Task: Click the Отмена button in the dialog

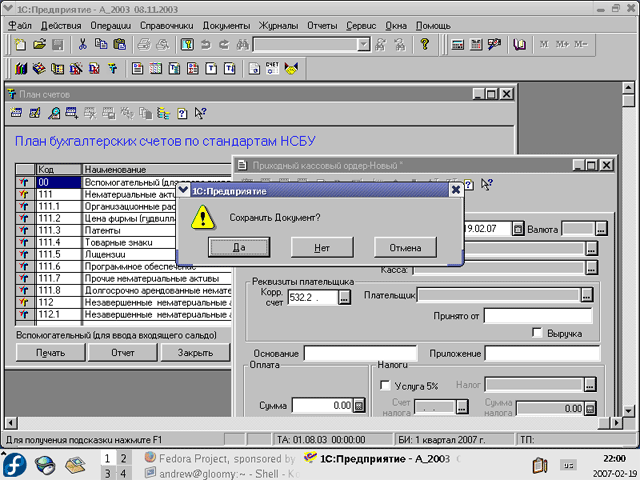Action: click(x=405, y=247)
